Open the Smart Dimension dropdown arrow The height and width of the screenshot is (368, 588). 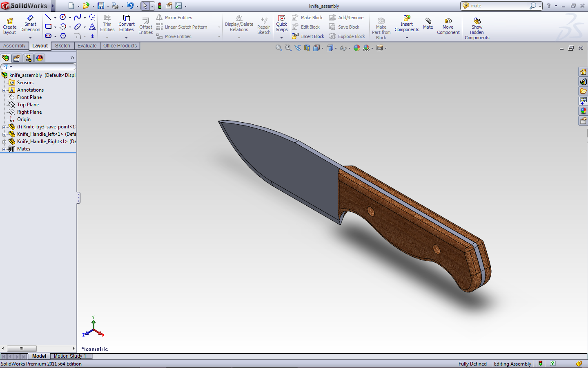pos(30,38)
